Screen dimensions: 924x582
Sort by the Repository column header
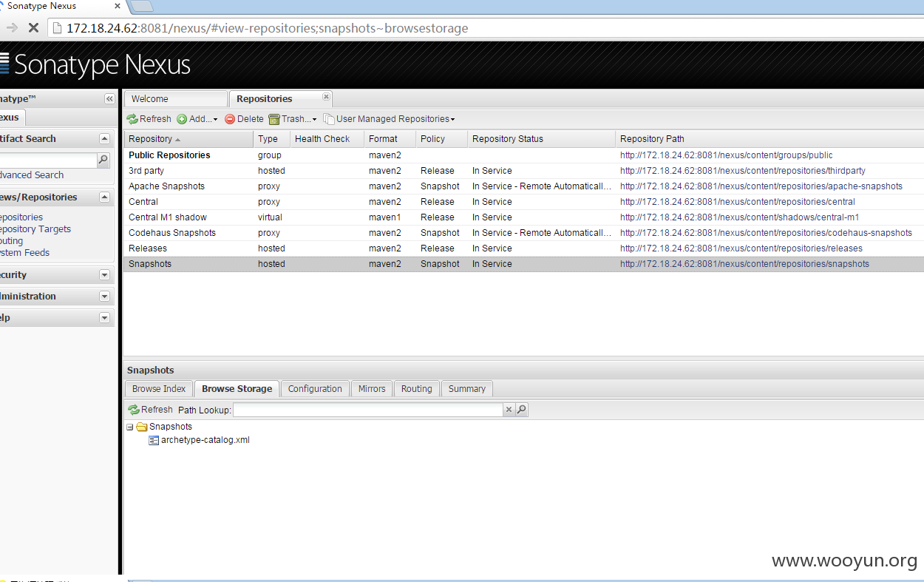click(x=188, y=139)
